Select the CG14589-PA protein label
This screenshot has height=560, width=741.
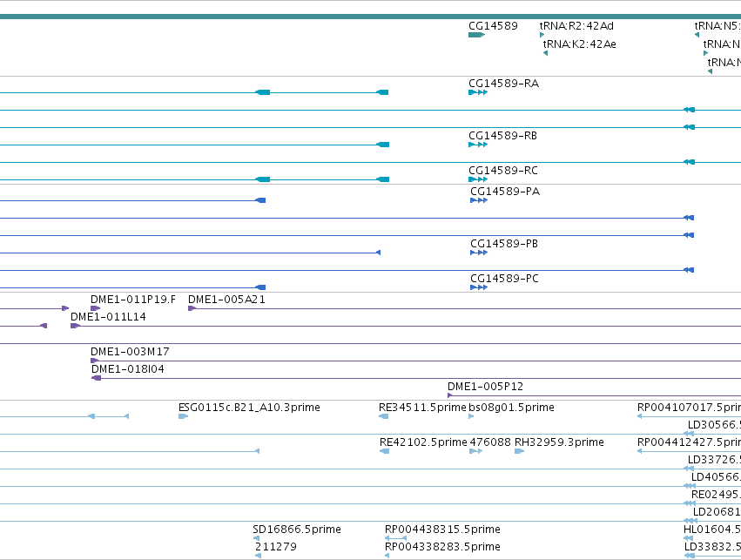505,192
